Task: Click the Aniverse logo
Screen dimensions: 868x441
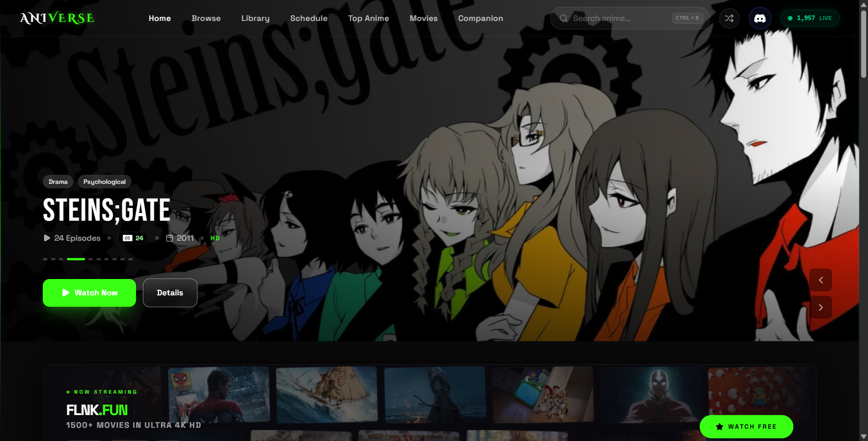Action: tap(57, 18)
